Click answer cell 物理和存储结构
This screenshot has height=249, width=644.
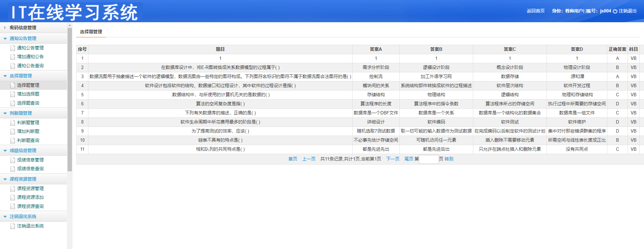(577, 95)
